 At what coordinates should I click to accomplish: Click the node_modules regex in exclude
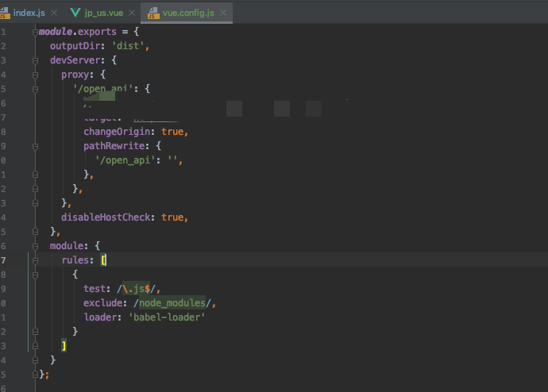[x=172, y=303]
